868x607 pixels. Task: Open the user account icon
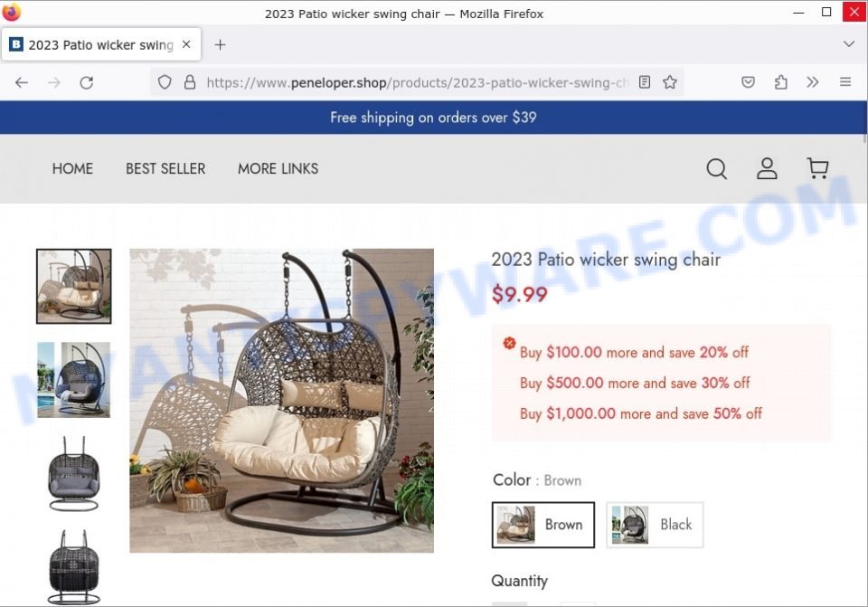point(767,168)
